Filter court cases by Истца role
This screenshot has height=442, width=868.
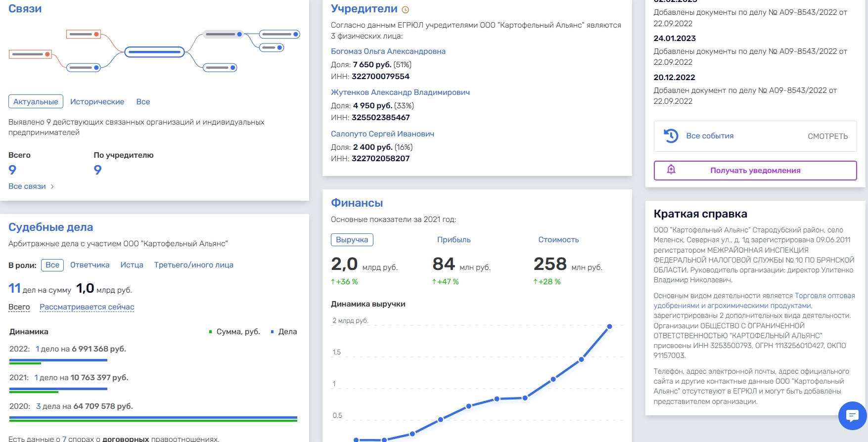(132, 265)
